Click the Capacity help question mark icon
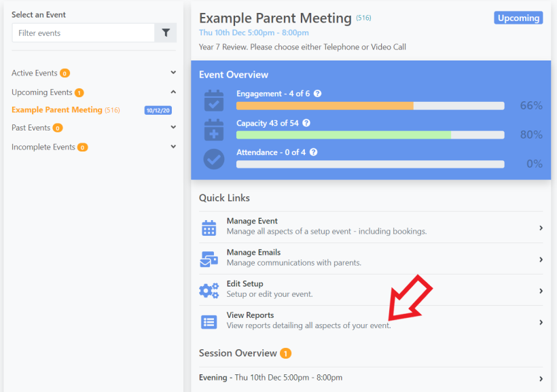The width and height of the screenshot is (557, 392). [x=306, y=123]
